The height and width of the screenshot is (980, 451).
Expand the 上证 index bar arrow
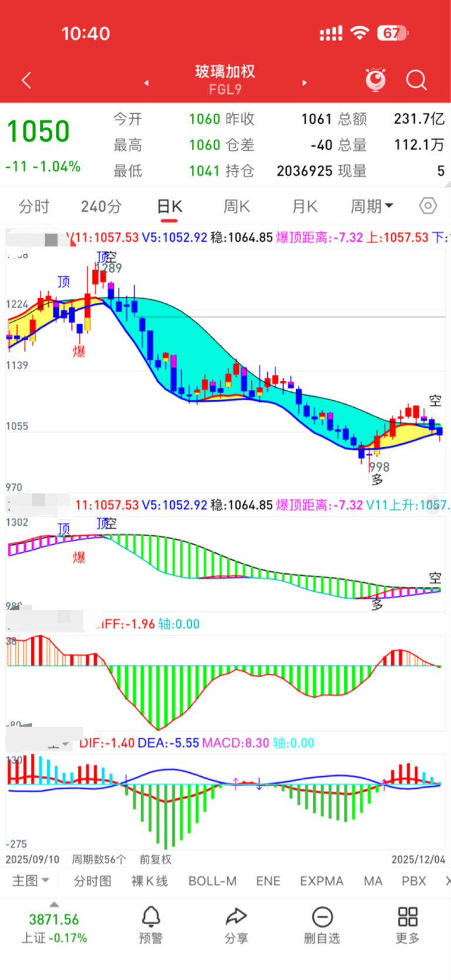point(54,904)
